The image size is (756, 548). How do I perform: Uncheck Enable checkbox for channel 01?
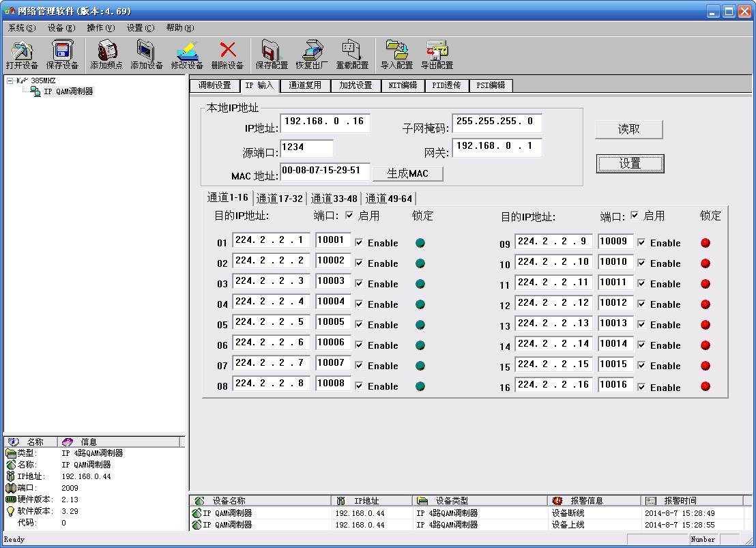[359, 243]
